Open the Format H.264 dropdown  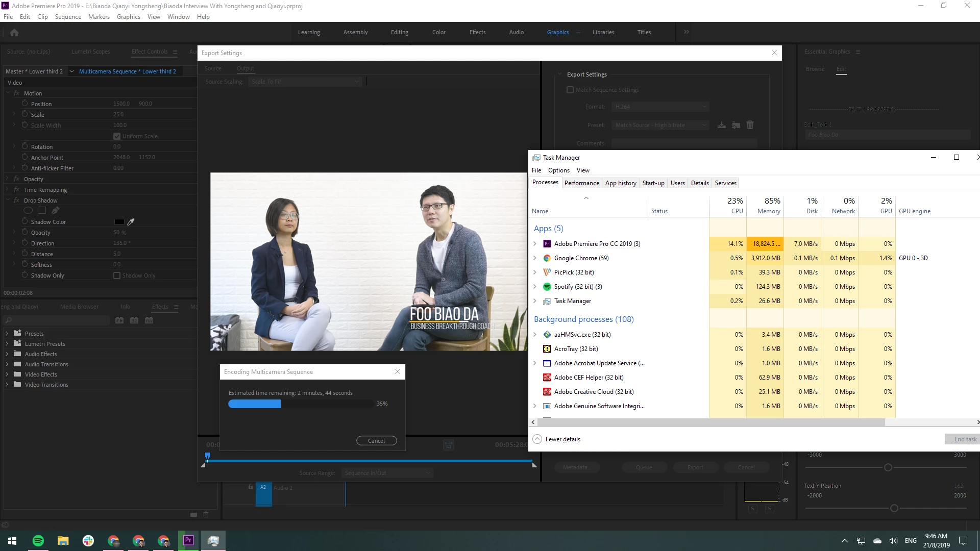click(x=660, y=107)
